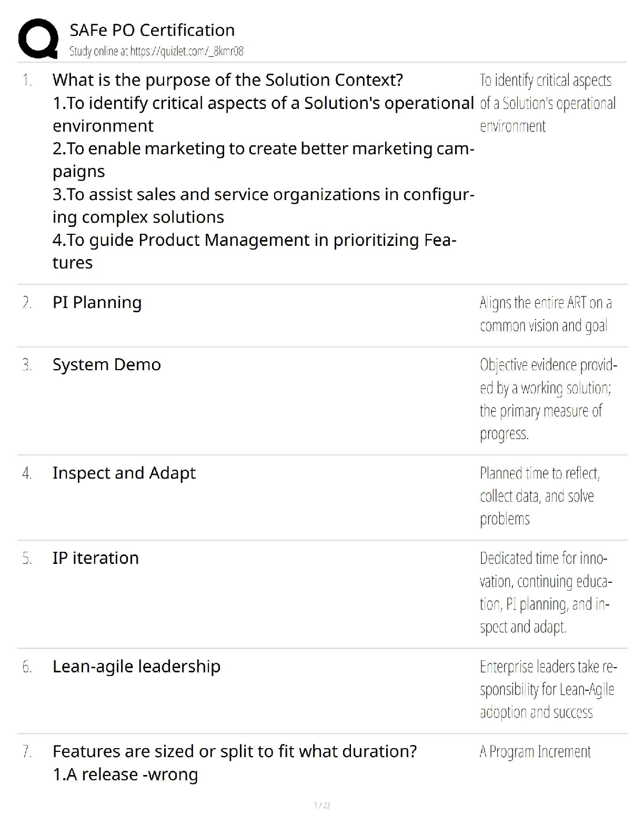
Task: Select the IP iteration term
Action: 96,558
